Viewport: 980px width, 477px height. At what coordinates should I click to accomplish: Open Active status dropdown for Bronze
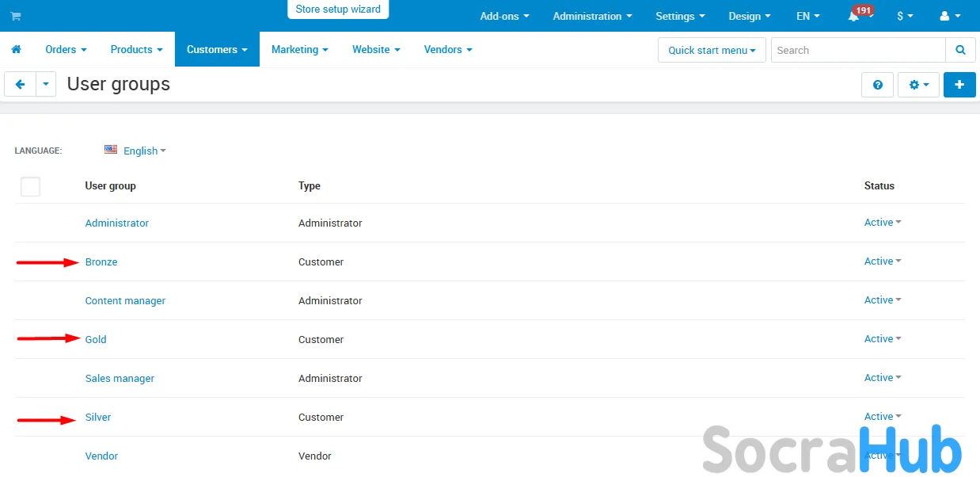[x=882, y=261]
